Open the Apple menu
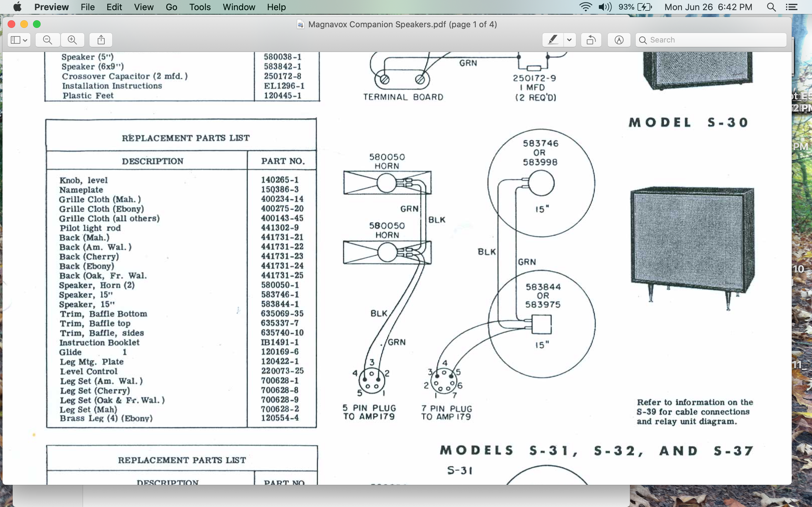 [x=17, y=7]
